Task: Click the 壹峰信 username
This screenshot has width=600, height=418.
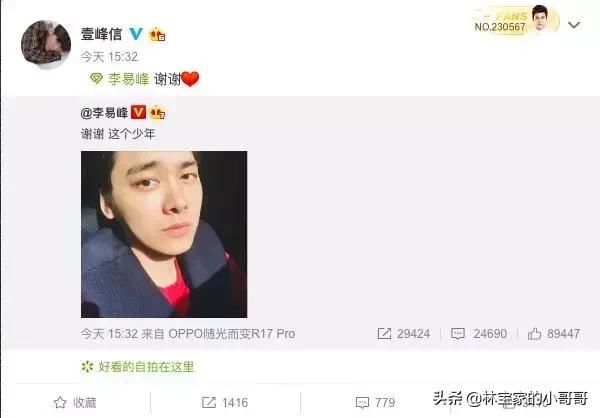Action: 101,34
